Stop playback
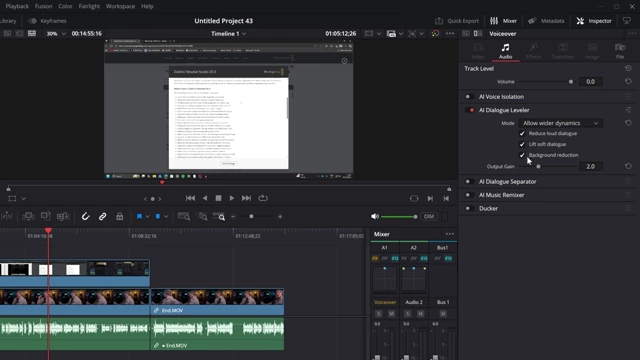This screenshot has width=640, height=360. (218, 198)
